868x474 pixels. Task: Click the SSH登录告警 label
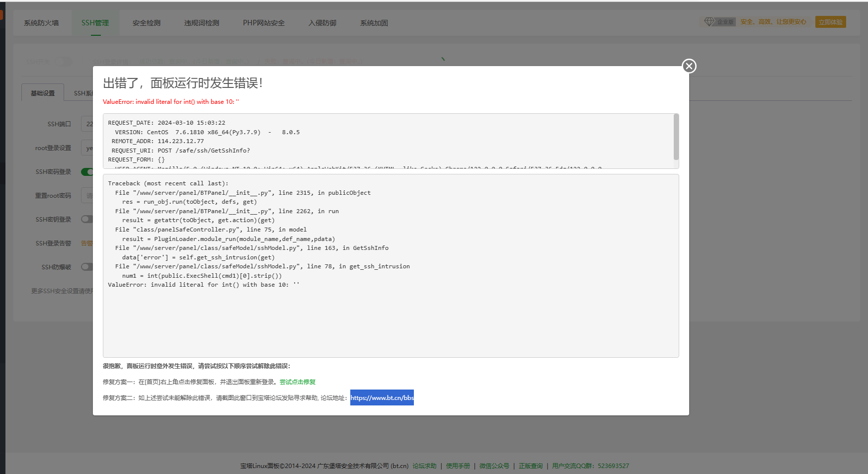point(53,243)
